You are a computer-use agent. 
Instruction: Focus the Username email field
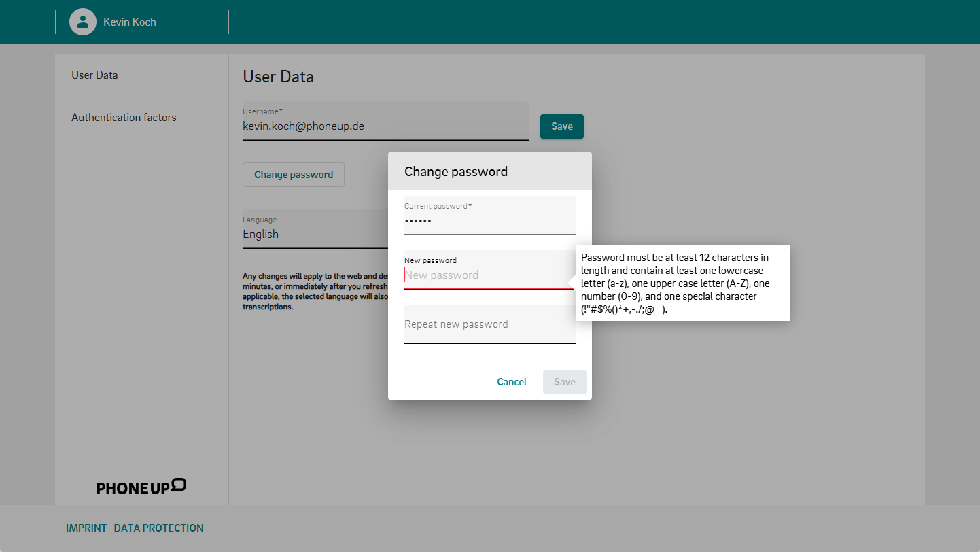coord(385,126)
